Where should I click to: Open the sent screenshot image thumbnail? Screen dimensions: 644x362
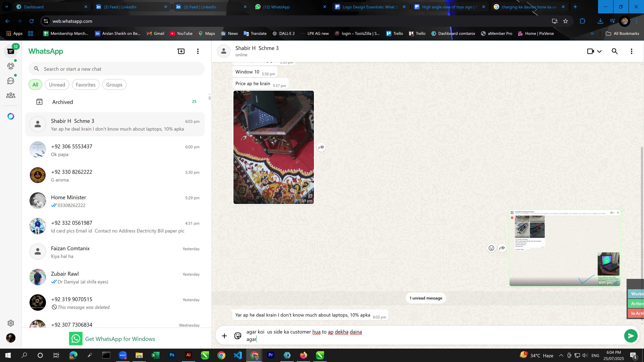[565, 248]
